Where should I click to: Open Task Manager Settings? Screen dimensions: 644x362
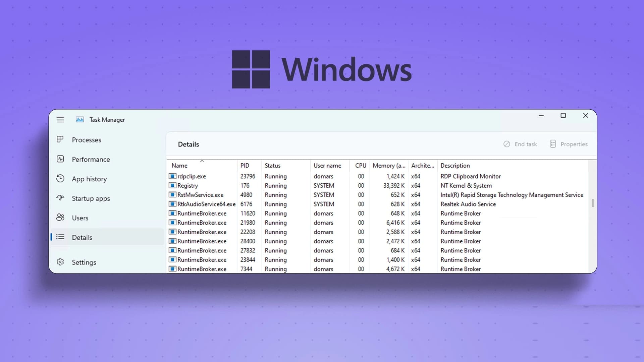(107, 262)
